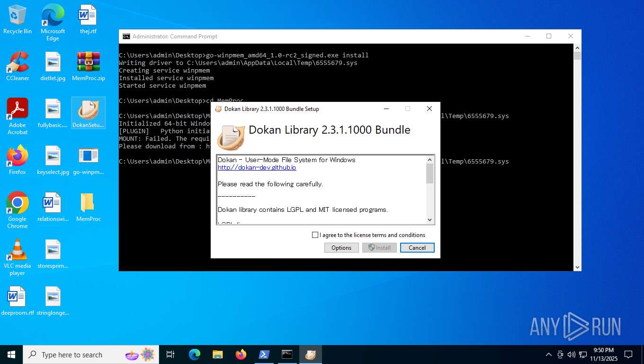Open the clock and date flyout
644x364 pixels.
click(604, 355)
